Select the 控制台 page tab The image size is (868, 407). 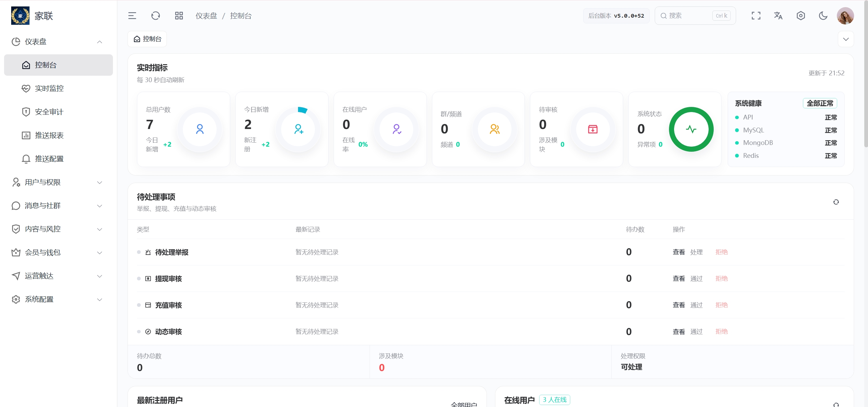pos(147,39)
